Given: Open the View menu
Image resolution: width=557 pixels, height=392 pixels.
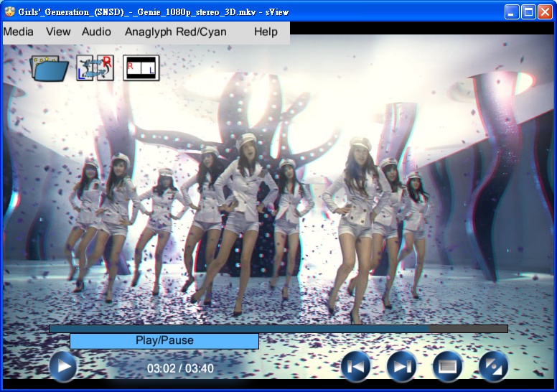Looking at the screenshot, I should (58, 32).
